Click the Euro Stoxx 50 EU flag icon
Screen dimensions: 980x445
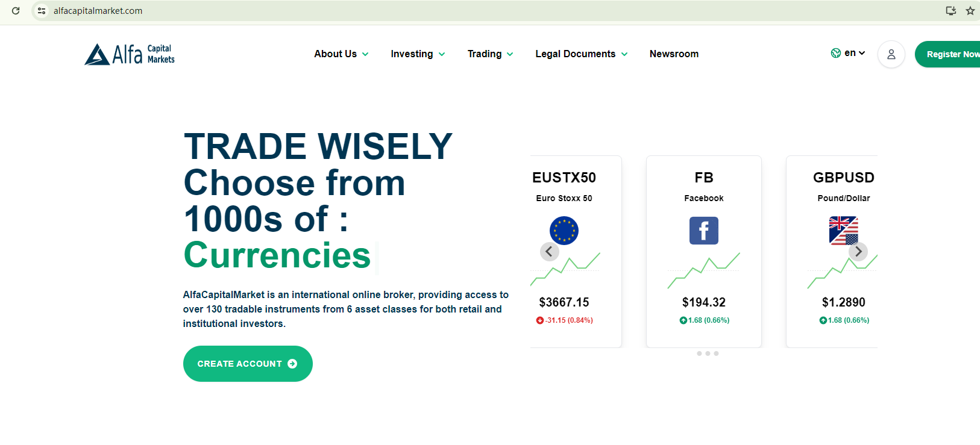pyautogui.click(x=564, y=231)
